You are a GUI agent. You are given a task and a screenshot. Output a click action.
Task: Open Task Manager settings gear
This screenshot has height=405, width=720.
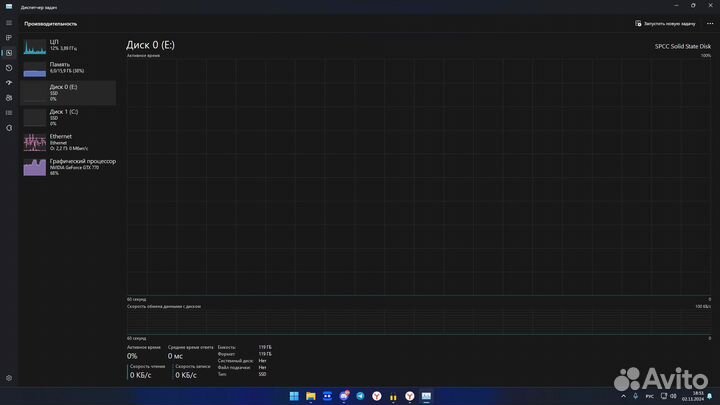click(8, 378)
